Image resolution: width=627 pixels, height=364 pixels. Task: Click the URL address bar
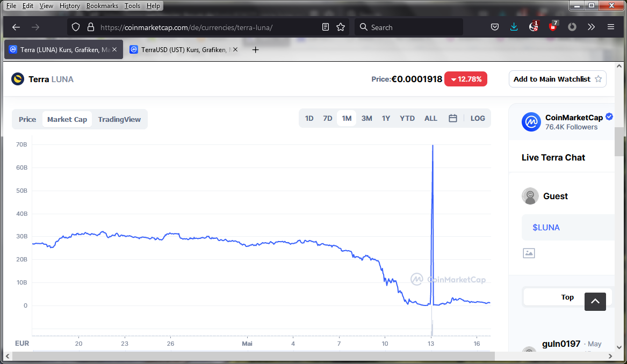tap(208, 27)
